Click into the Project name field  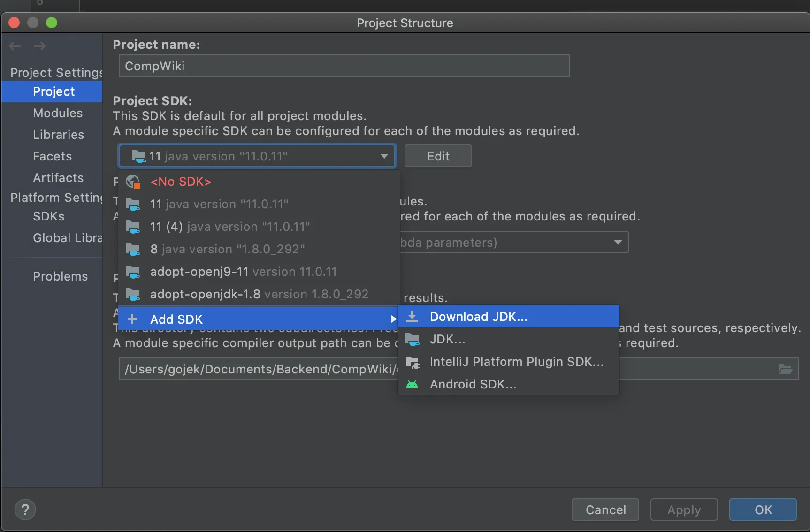pyautogui.click(x=344, y=66)
